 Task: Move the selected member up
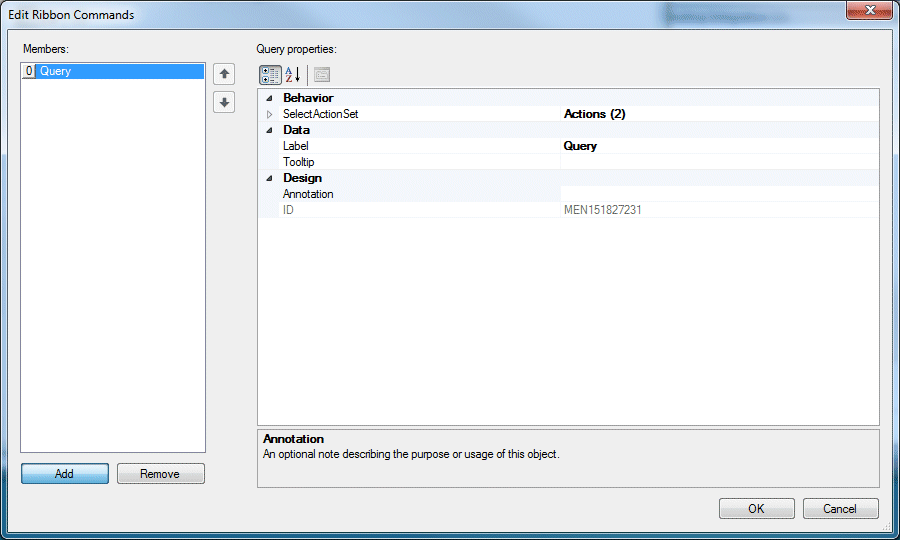(x=224, y=74)
